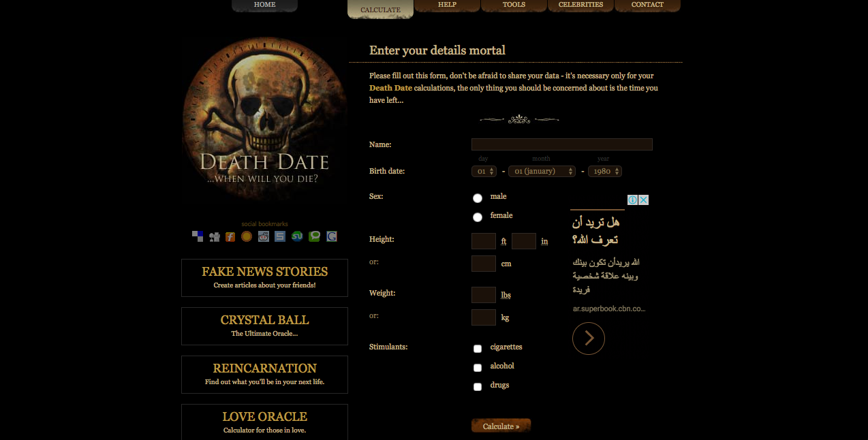Click the Google bookmarks icon
The height and width of the screenshot is (440, 868).
(332, 236)
